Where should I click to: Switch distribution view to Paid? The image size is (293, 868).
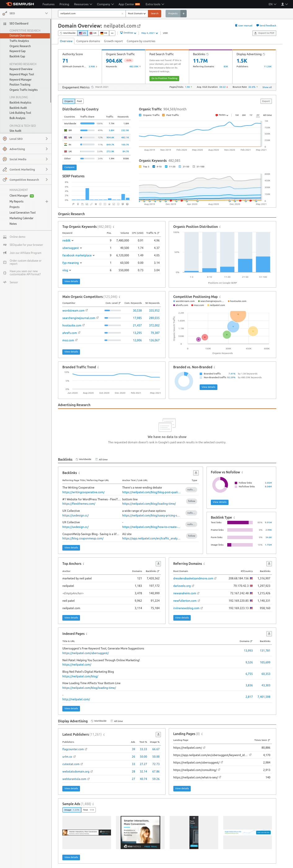[x=79, y=101]
